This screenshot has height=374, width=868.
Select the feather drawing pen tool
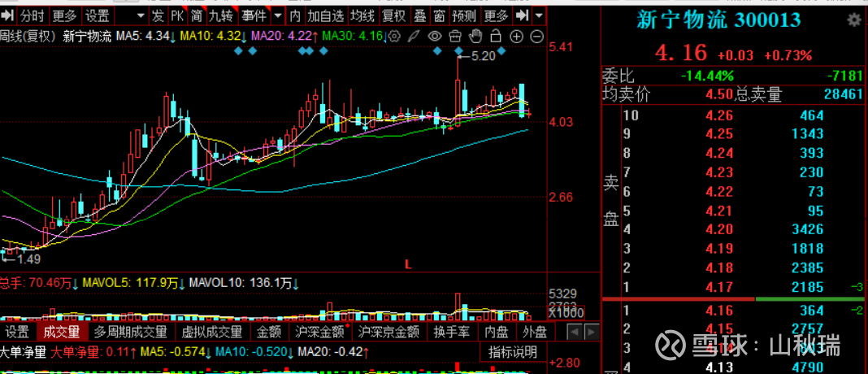[x=413, y=37]
